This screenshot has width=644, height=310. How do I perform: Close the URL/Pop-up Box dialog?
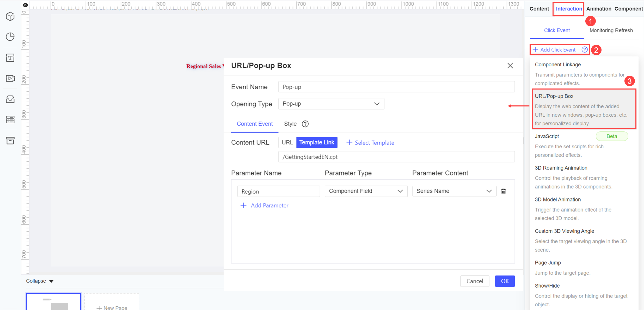coord(510,66)
